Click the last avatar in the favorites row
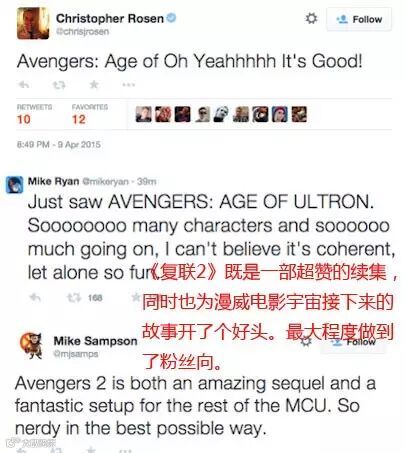The height and width of the screenshot is (453, 405). click(x=299, y=114)
